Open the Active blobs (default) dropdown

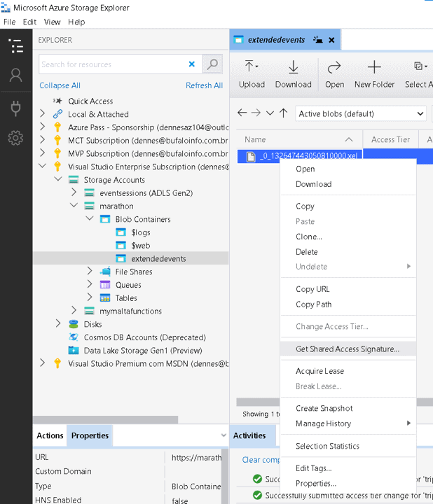tap(361, 114)
